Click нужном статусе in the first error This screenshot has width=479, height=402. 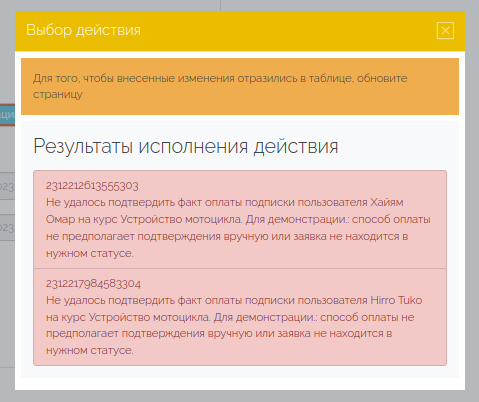[x=90, y=253]
